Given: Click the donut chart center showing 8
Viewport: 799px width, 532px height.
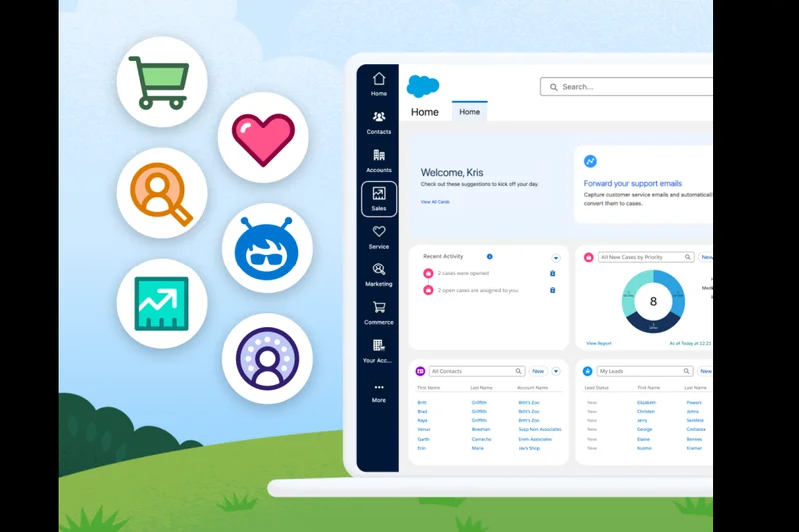Looking at the screenshot, I should 653,301.
